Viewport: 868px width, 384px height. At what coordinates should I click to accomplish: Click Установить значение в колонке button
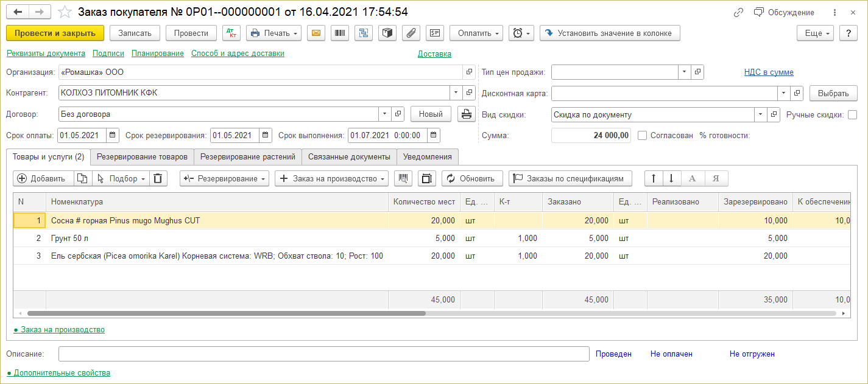tap(610, 33)
